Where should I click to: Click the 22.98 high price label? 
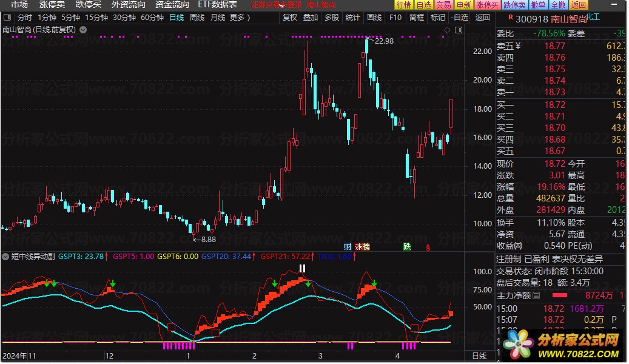(x=385, y=41)
